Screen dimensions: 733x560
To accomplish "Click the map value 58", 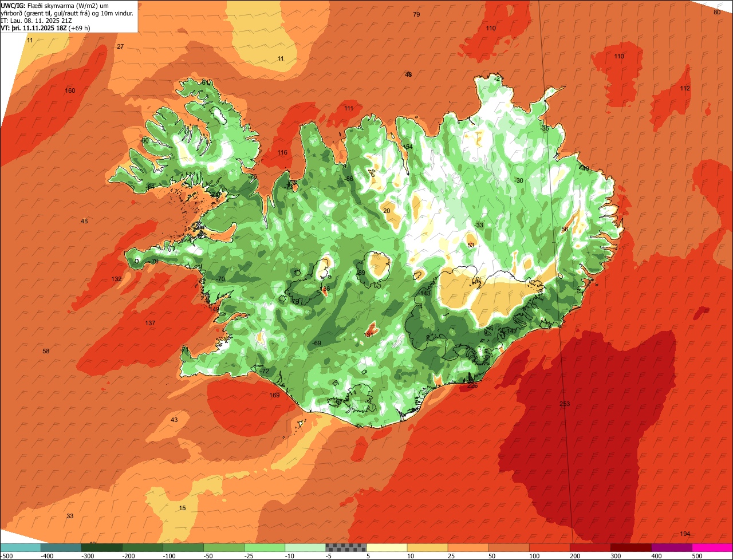I will 46,352.
